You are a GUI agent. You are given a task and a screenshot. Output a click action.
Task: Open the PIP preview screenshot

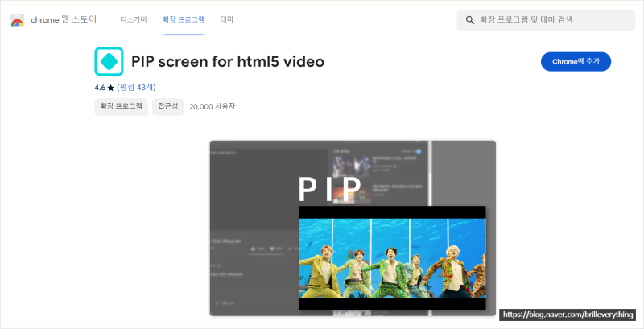(x=353, y=228)
